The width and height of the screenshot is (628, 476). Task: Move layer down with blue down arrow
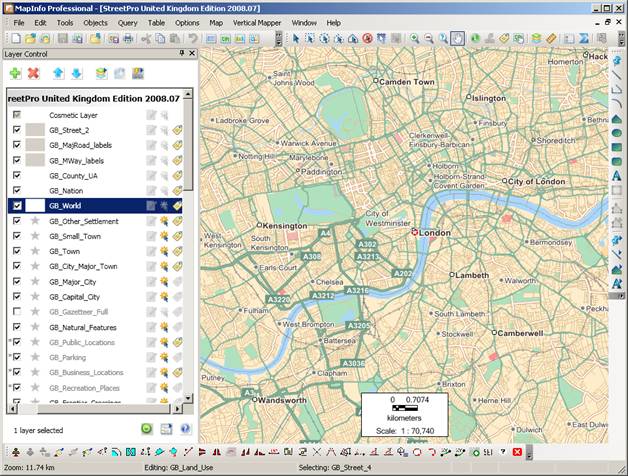[76, 73]
